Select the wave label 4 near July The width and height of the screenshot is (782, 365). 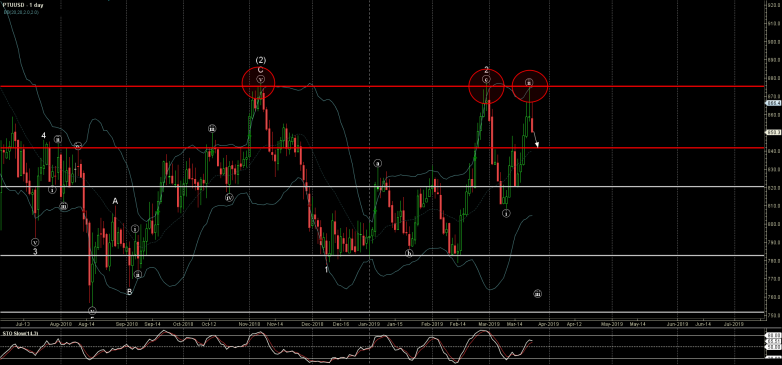pyautogui.click(x=44, y=136)
